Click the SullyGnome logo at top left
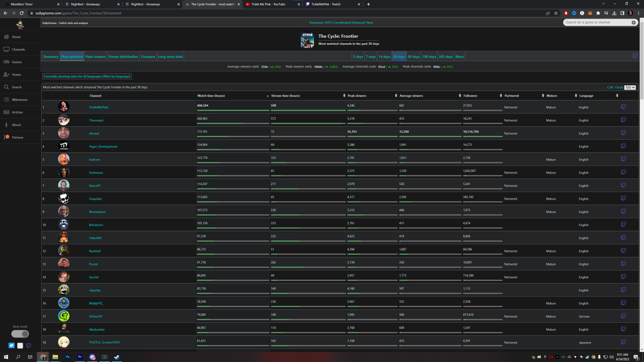Screen dimensions: 644x362 [20, 24]
